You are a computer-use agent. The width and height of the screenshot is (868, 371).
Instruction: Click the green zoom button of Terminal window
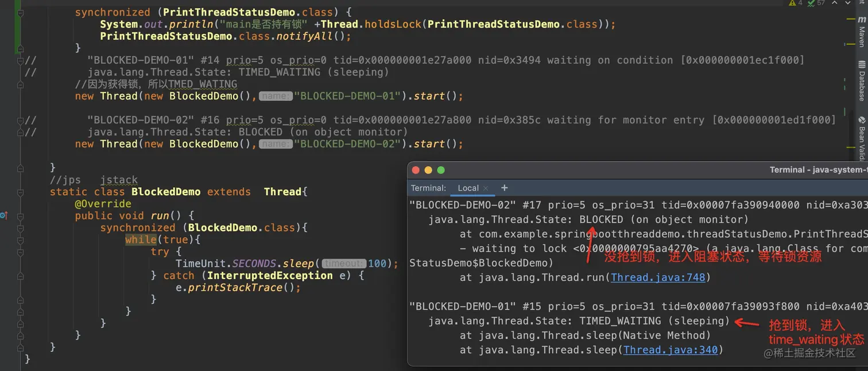pos(441,170)
